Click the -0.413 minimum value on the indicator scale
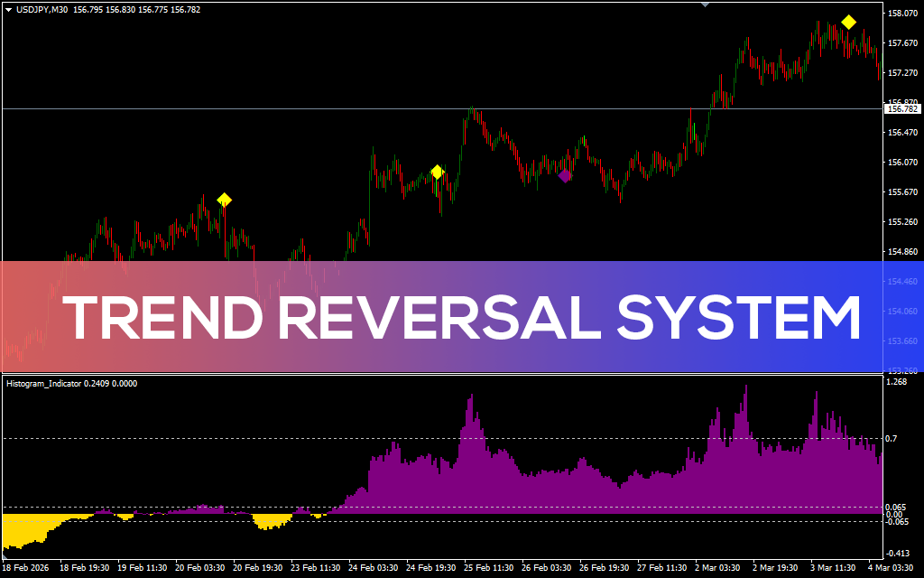Viewport: 924px width, 578px height. [x=897, y=553]
